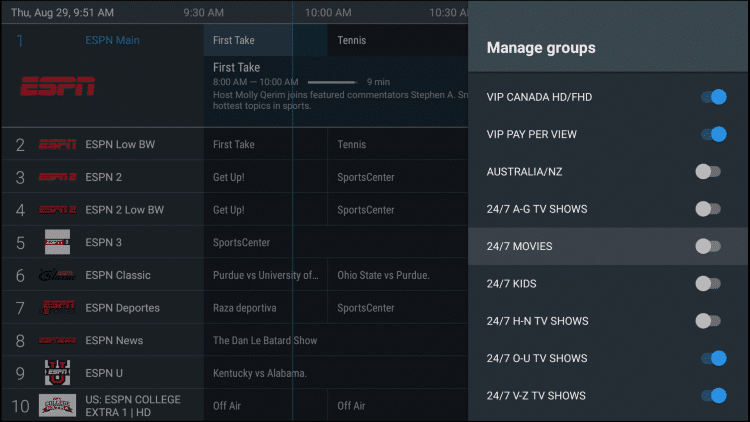Select the ESPN News channel name
This screenshot has height=422, width=750.
click(x=114, y=340)
